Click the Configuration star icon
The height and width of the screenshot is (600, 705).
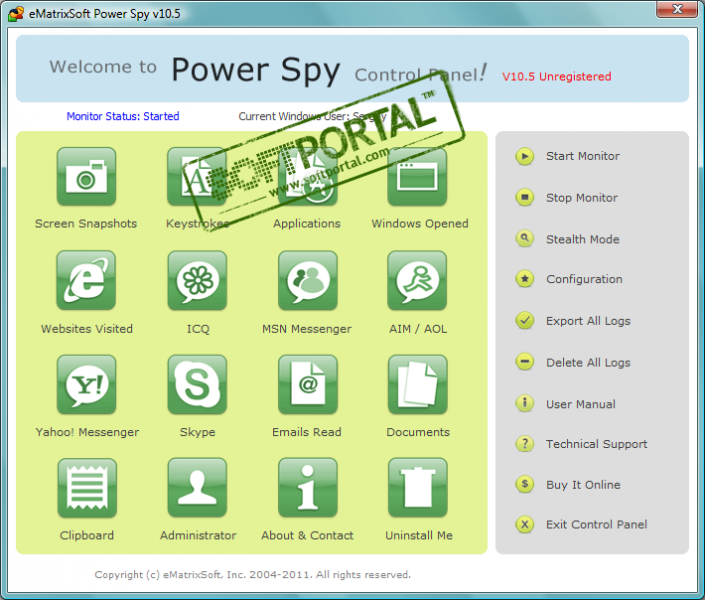524,279
